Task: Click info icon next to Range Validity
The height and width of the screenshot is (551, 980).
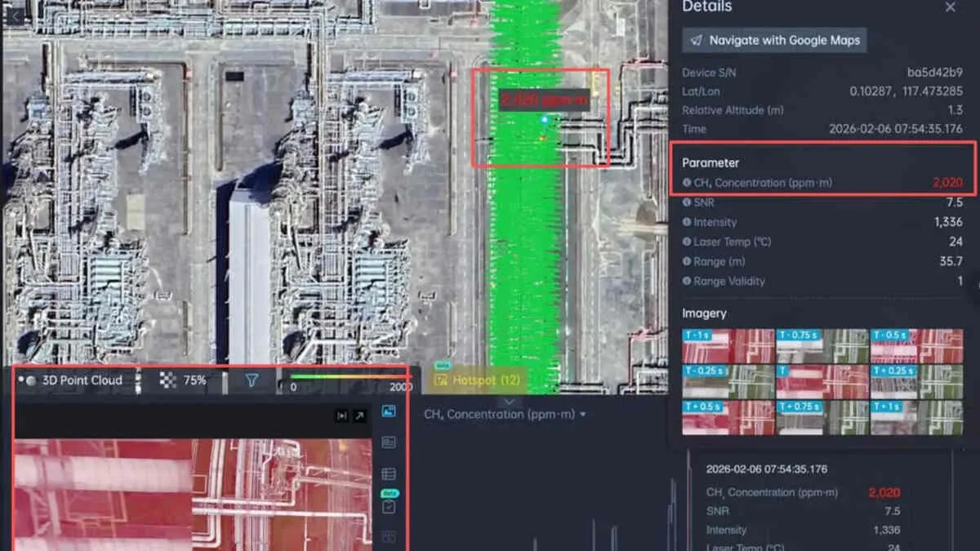Action: point(687,281)
